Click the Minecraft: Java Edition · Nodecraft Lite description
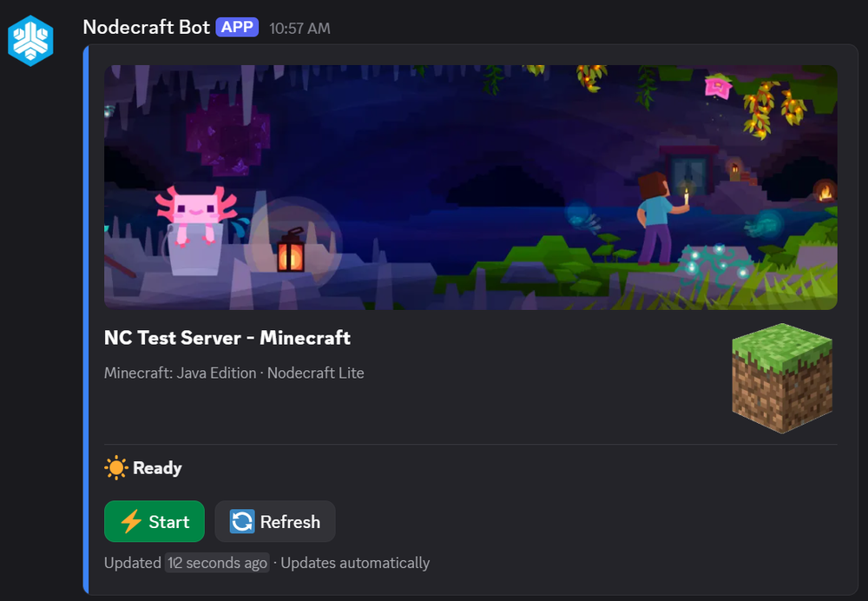 click(234, 373)
